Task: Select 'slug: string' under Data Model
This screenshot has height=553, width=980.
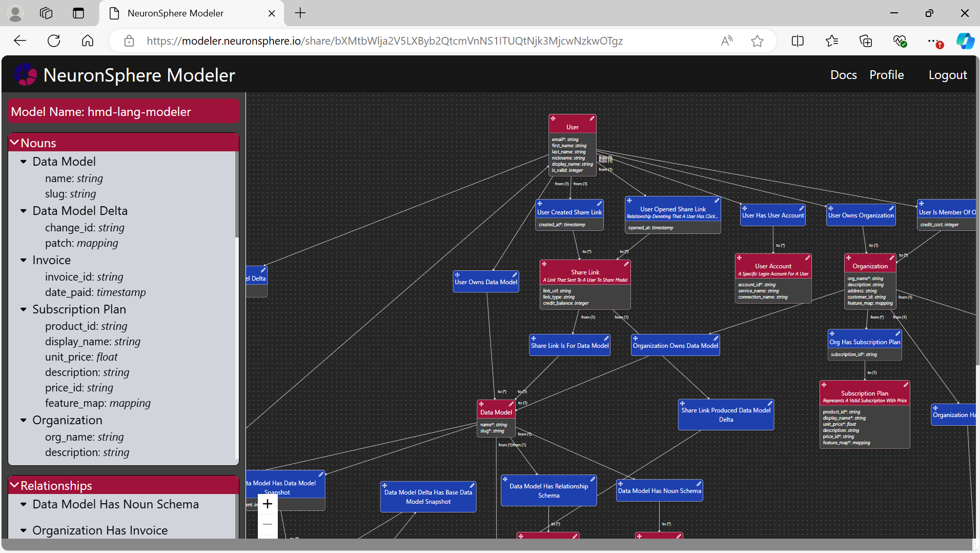Action: pyautogui.click(x=71, y=194)
